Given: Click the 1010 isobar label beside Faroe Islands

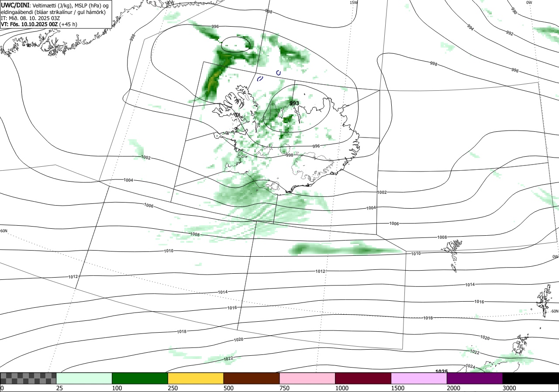Looking at the screenshot, I should tap(416, 254).
